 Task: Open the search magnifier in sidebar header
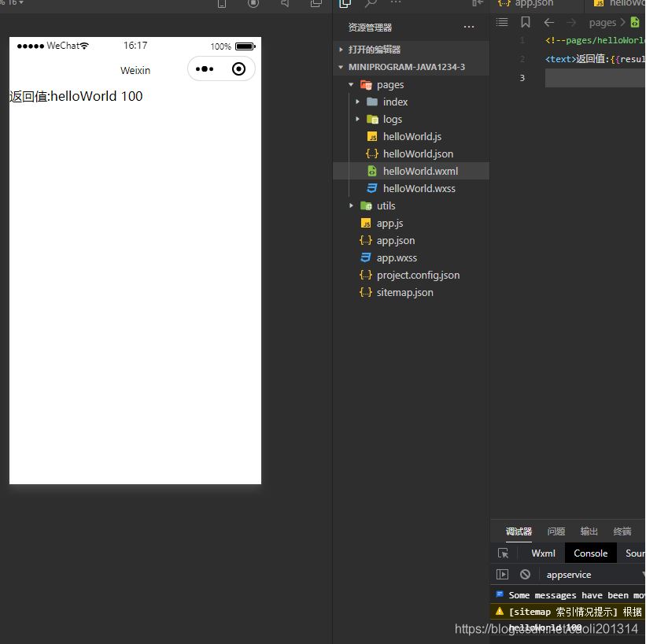(x=371, y=4)
